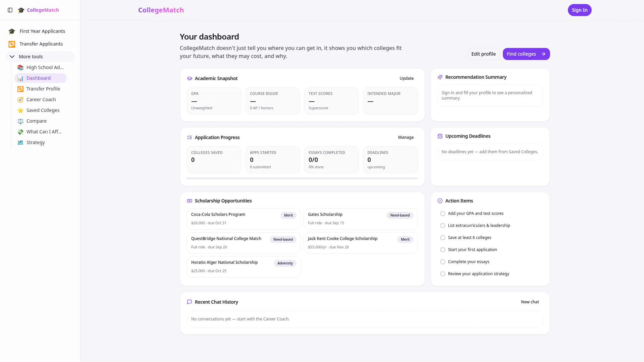The width and height of the screenshot is (644, 362).
Task: Click the Saved Colleges star icon
Action: tap(20, 110)
